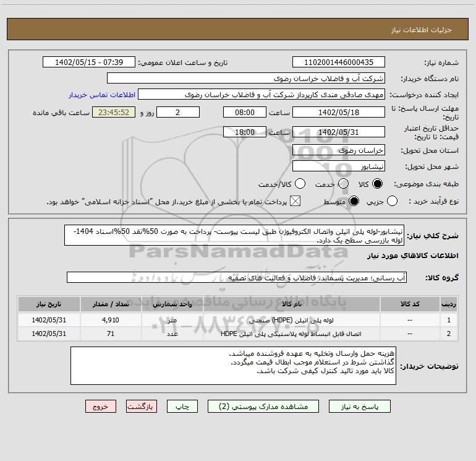Click row 2 item name اتصال قابل انبساط

[x=291, y=334]
